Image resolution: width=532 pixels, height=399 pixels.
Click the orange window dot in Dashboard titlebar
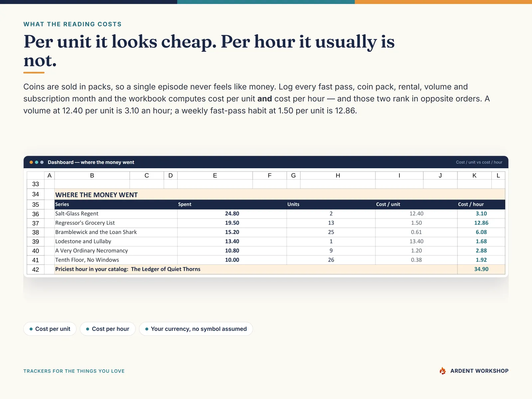[x=31, y=162]
